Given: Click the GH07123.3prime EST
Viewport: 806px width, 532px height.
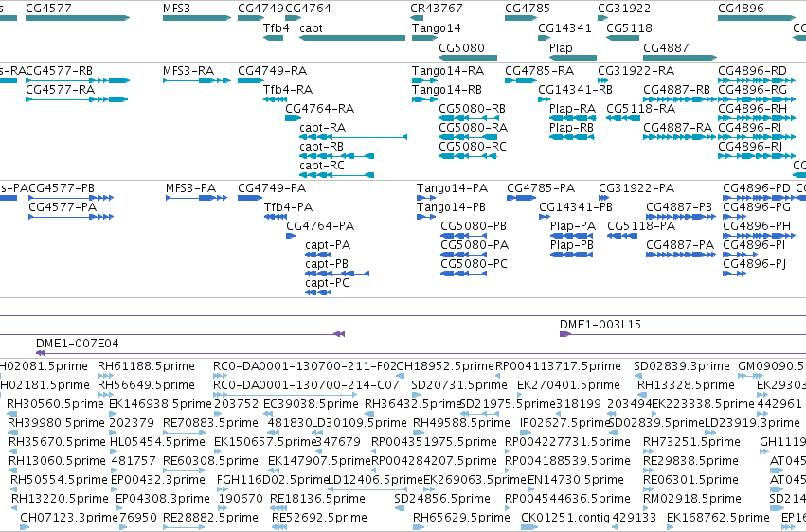Looking at the screenshot, I should point(23,527).
